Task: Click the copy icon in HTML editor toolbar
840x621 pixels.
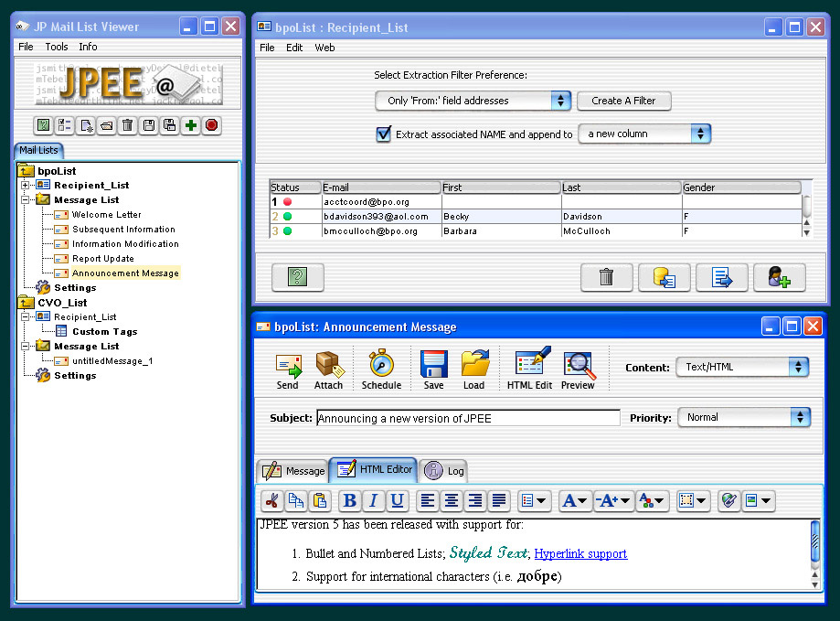Action: point(296,501)
